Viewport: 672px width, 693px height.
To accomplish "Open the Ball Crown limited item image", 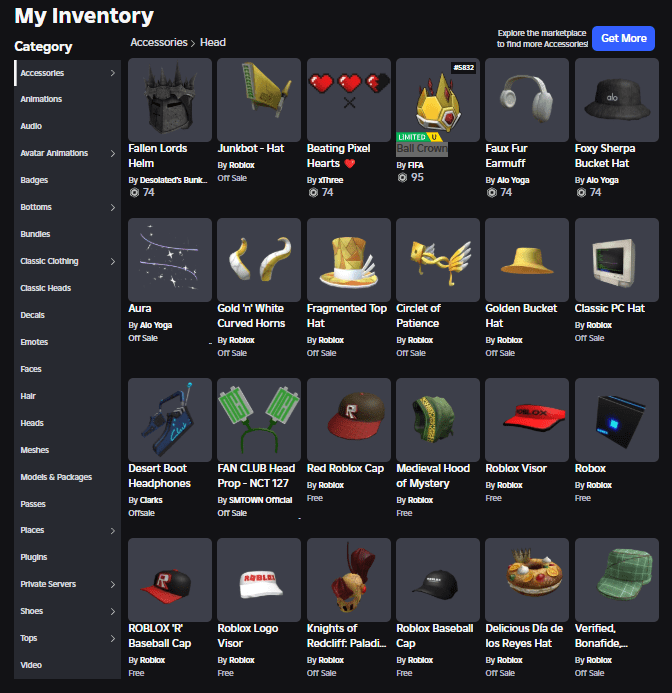I will (x=438, y=100).
